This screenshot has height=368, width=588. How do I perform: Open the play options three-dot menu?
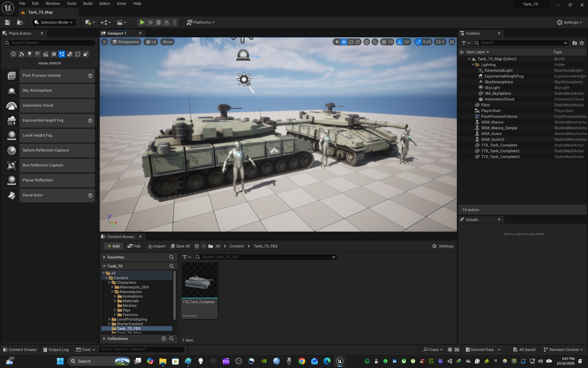coord(175,22)
